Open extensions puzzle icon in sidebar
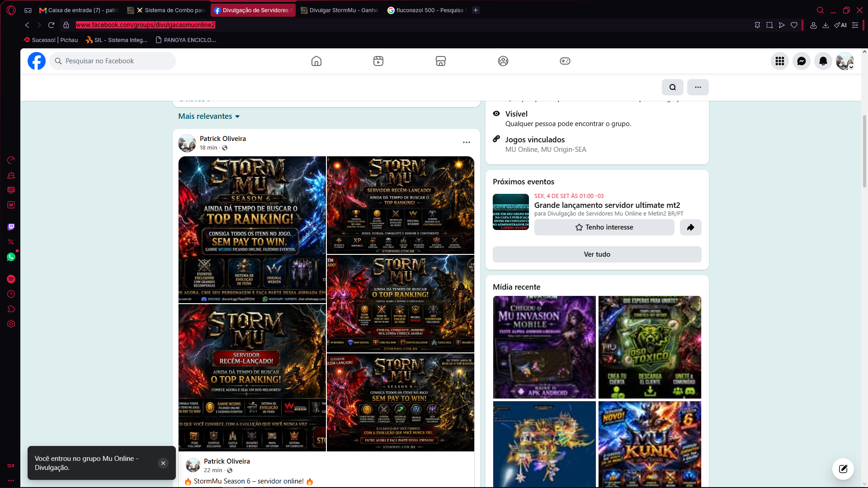 pyautogui.click(x=11, y=309)
